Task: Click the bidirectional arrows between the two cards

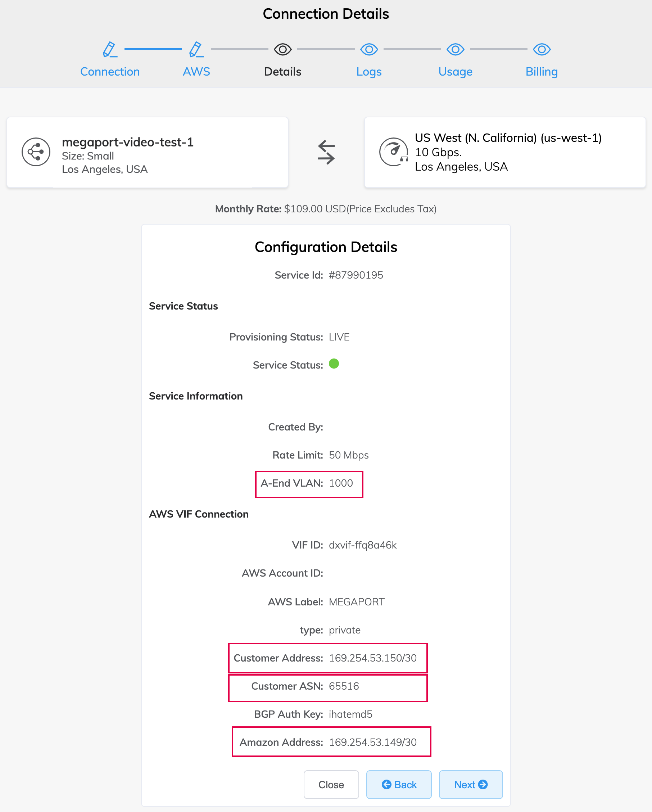Action: click(326, 152)
